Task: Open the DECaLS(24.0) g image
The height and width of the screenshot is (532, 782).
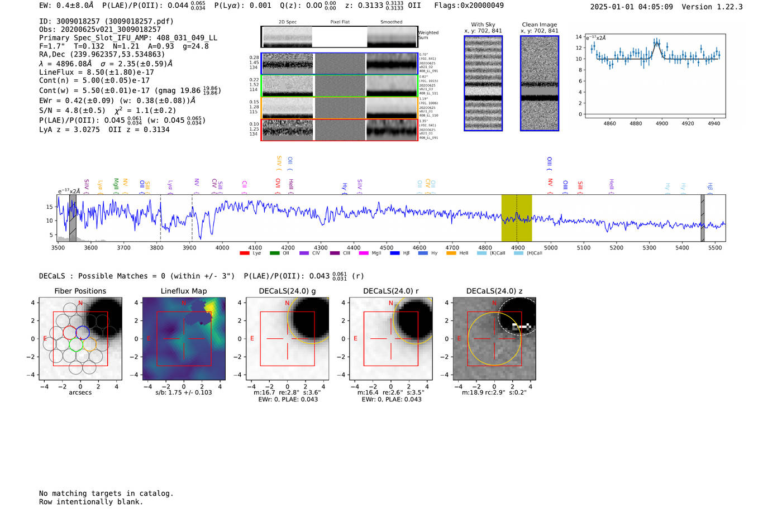Action: (288, 339)
